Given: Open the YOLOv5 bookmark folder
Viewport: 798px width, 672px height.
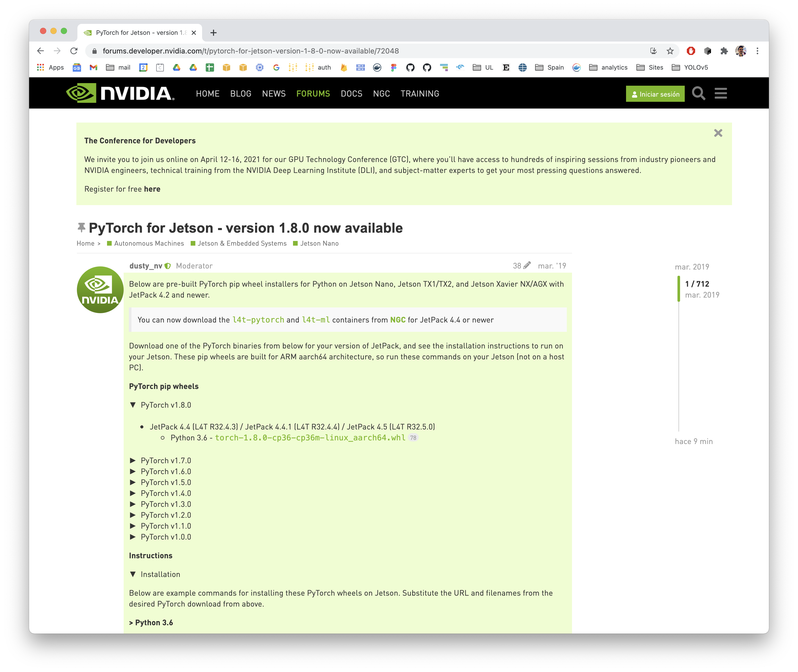Looking at the screenshot, I should coord(690,68).
